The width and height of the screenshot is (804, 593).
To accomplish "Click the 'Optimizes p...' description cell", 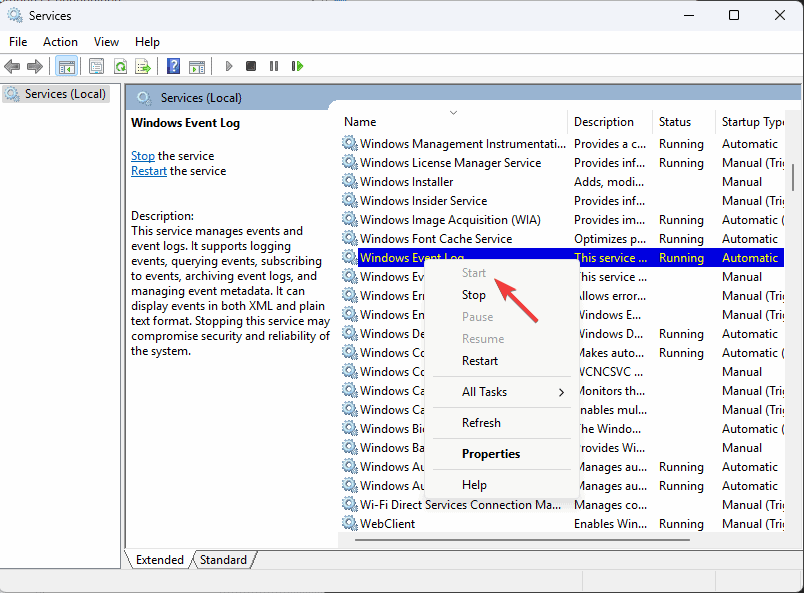I will click(x=610, y=239).
